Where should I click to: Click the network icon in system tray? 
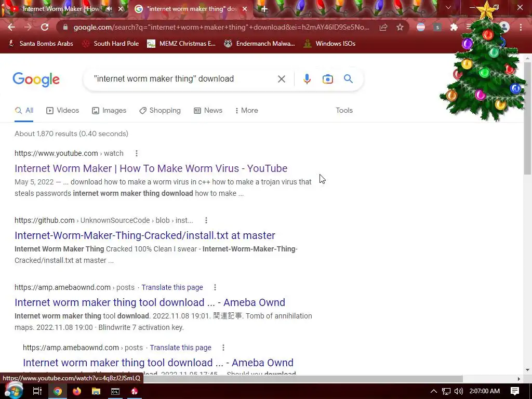pyautogui.click(x=446, y=391)
